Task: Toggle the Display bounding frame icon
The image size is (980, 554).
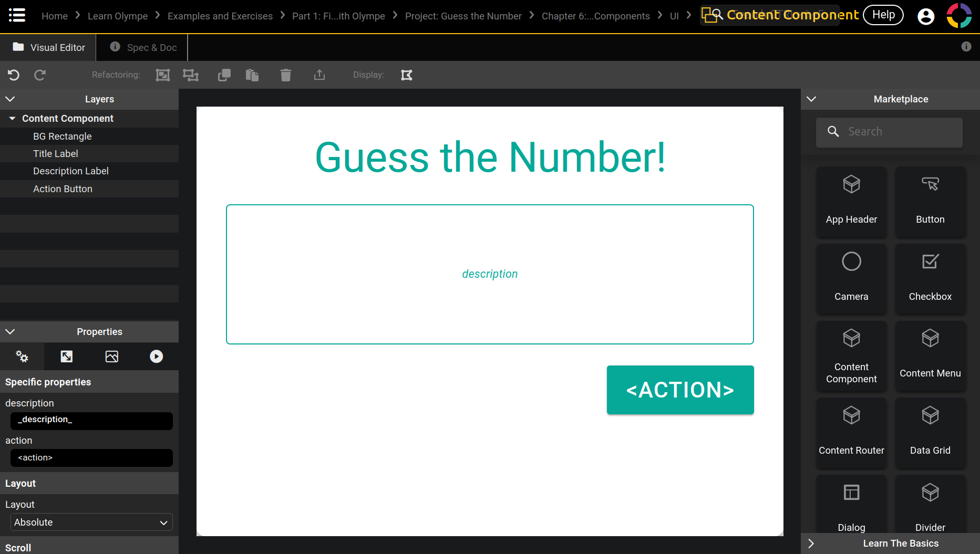Action: [x=407, y=75]
